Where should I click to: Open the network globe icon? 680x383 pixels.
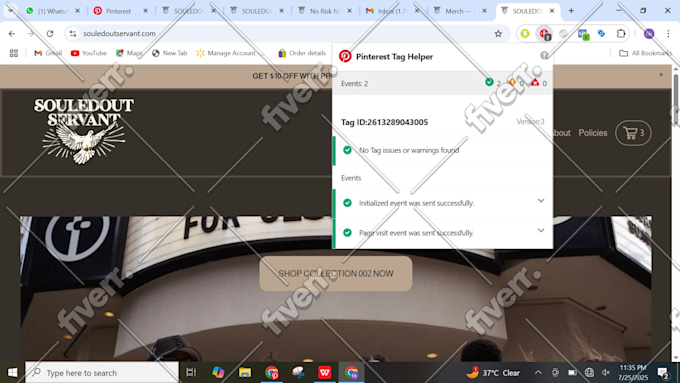[x=589, y=373]
